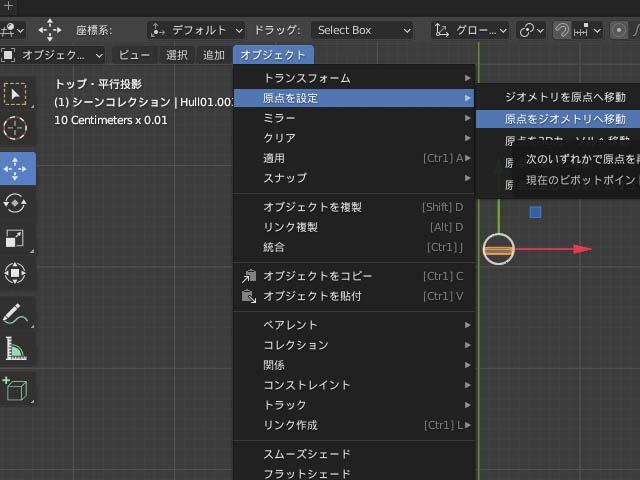Screen dimensions: 640x480
Task: Click the move gizmo icon in header
Action: pos(50,30)
